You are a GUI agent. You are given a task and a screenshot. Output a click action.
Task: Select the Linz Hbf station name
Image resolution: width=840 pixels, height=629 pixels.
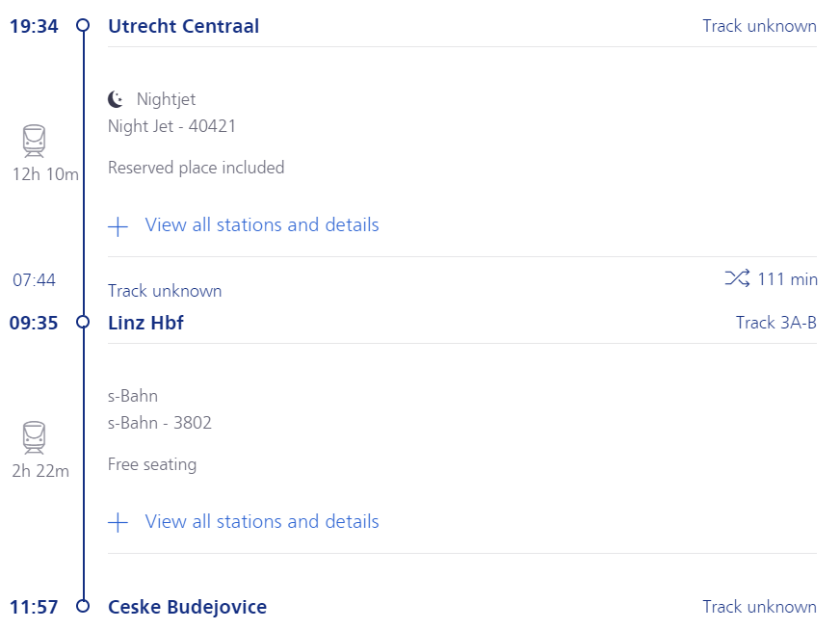coord(145,323)
